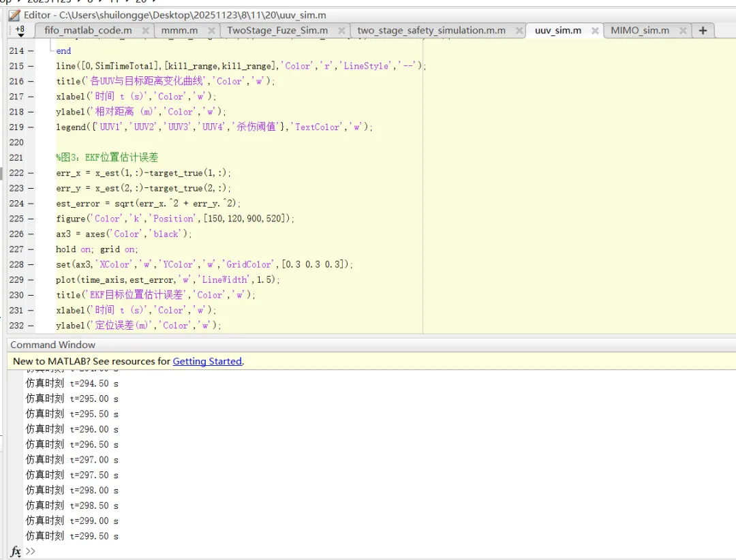This screenshot has height=560, width=736.
Task: Close the mmm.m tab
Action: pyautogui.click(x=212, y=31)
